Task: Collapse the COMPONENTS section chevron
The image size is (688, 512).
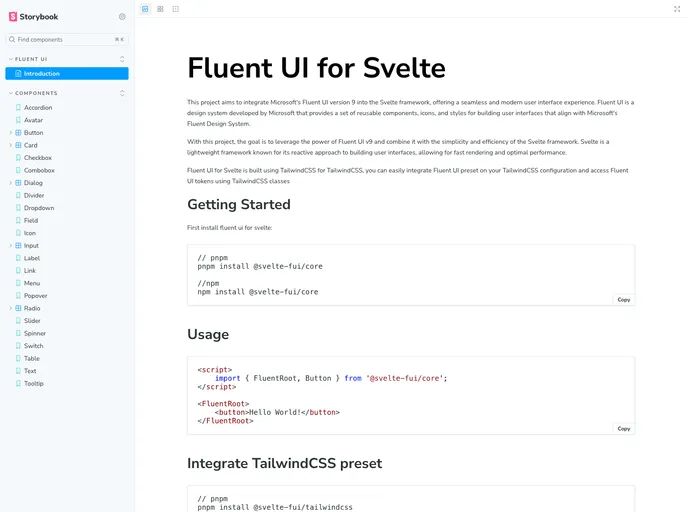Action: pyautogui.click(x=11, y=93)
